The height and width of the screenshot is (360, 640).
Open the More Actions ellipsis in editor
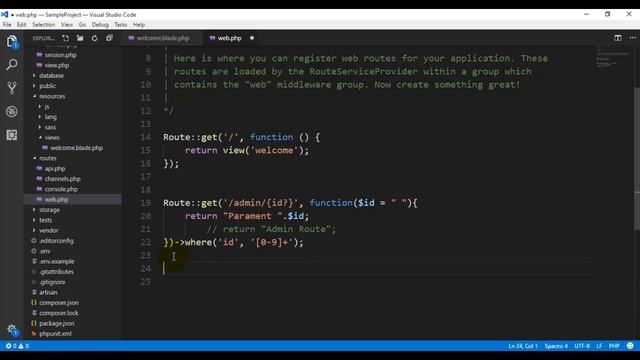click(x=632, y=38)
